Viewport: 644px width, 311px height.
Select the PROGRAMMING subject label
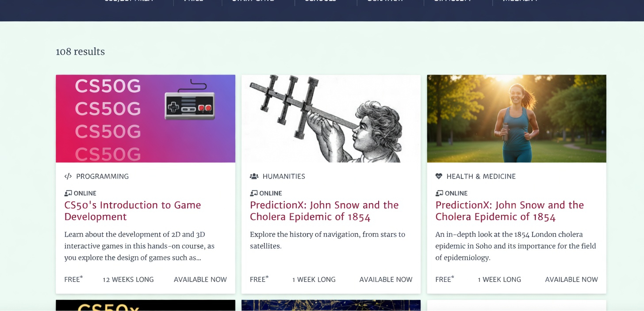[x=102, y=176]
